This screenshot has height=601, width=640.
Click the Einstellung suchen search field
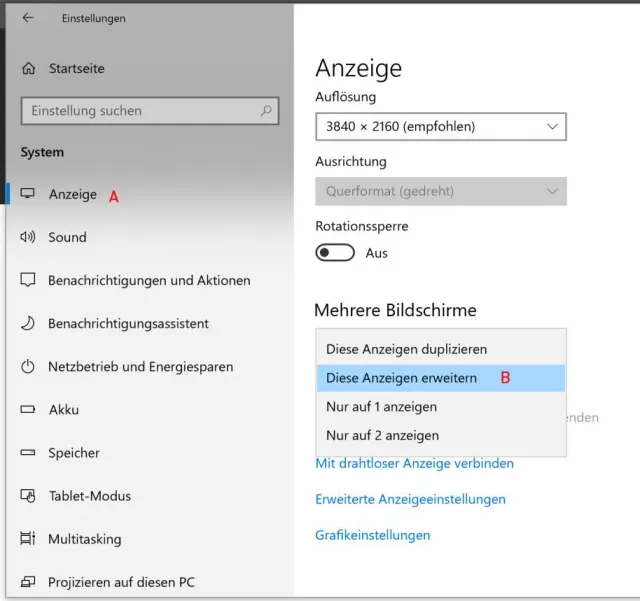click(140, 111)
